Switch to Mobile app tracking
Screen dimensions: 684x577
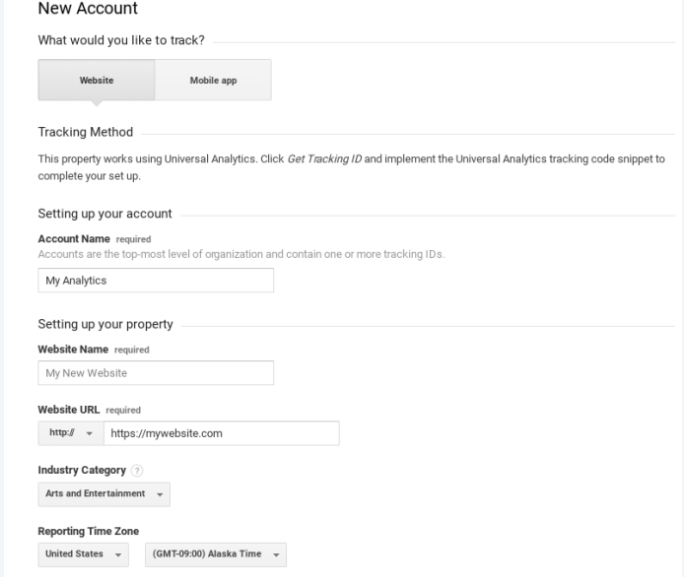(212, 82)
